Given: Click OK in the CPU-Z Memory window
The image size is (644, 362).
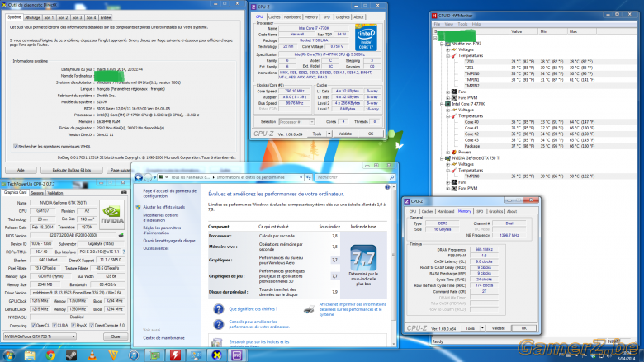Looking at the screenshot, I should click(x=524, y=328).
